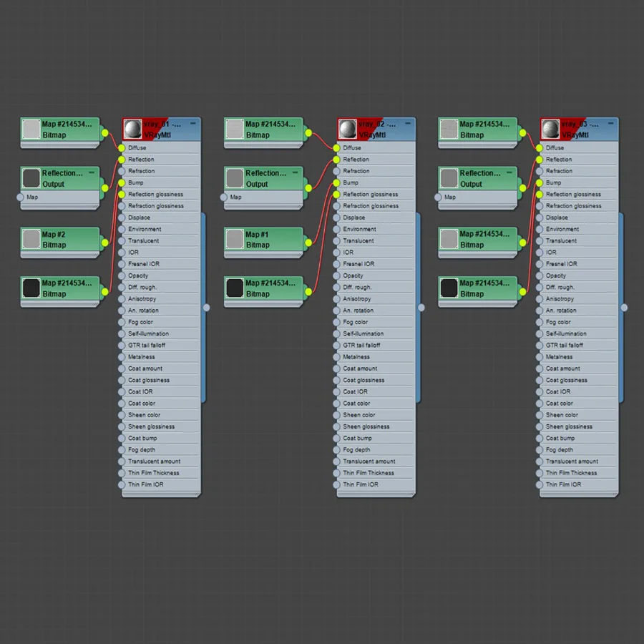Select the Sheen glossiness row on vray_02
644x644 pixels.
376,426
